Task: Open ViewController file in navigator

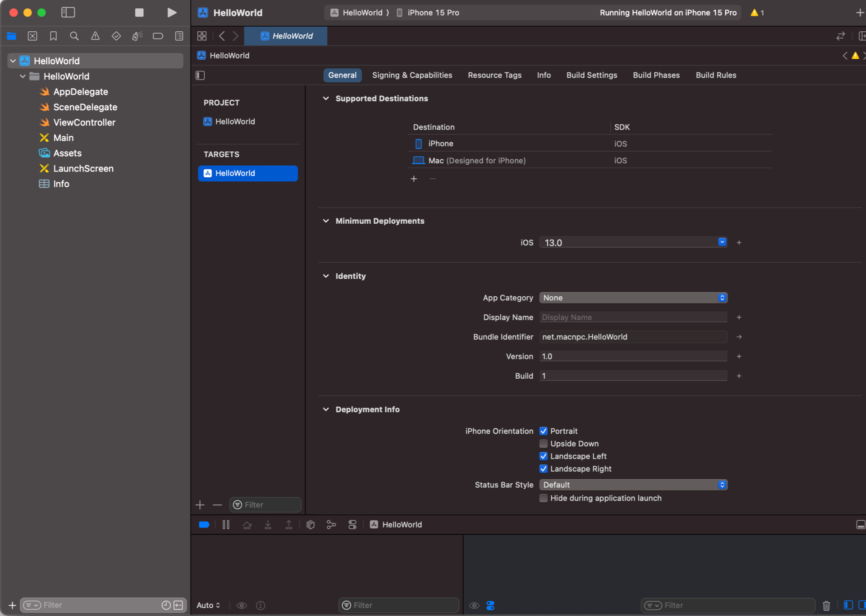Action: coord(84,122)
